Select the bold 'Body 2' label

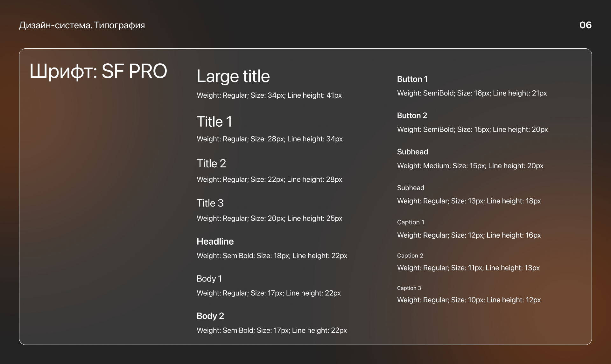point(210,316)
